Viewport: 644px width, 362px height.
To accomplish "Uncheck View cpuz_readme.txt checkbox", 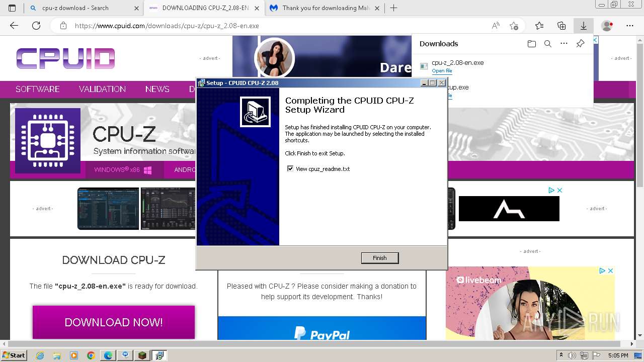I will pos(290,169).
